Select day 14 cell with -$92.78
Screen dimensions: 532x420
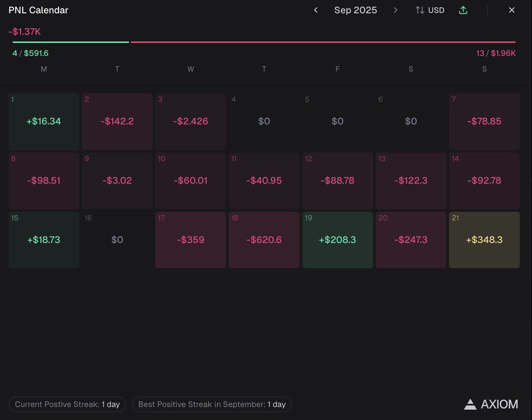point(484,181)
